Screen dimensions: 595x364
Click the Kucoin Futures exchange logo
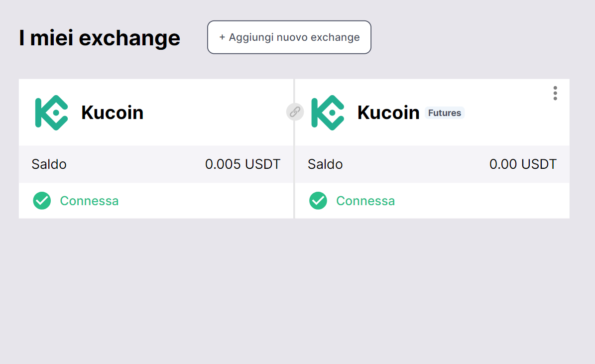click(x=328, y=113)
